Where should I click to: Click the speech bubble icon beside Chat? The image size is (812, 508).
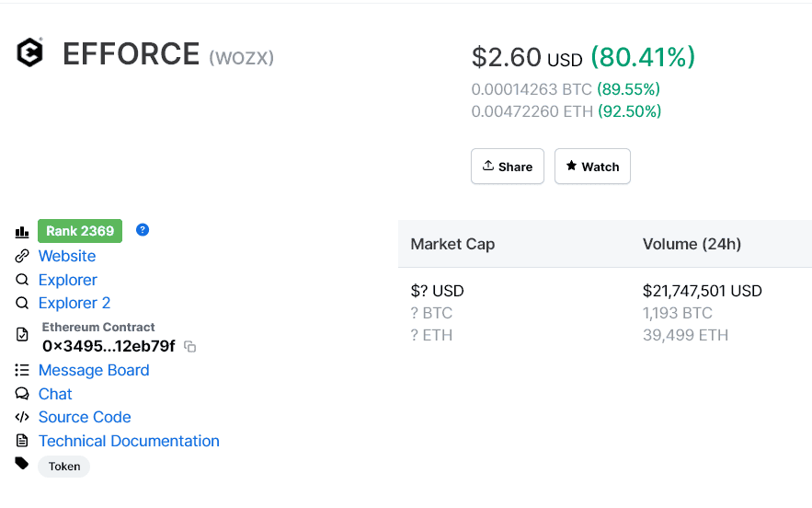coord(22,394)
